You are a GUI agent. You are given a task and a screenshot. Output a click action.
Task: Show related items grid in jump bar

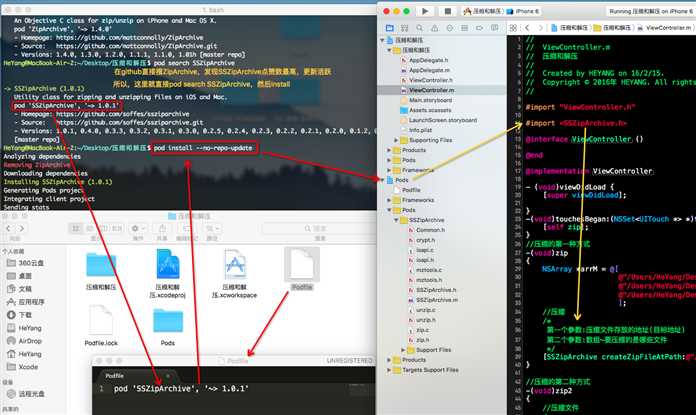513,28
